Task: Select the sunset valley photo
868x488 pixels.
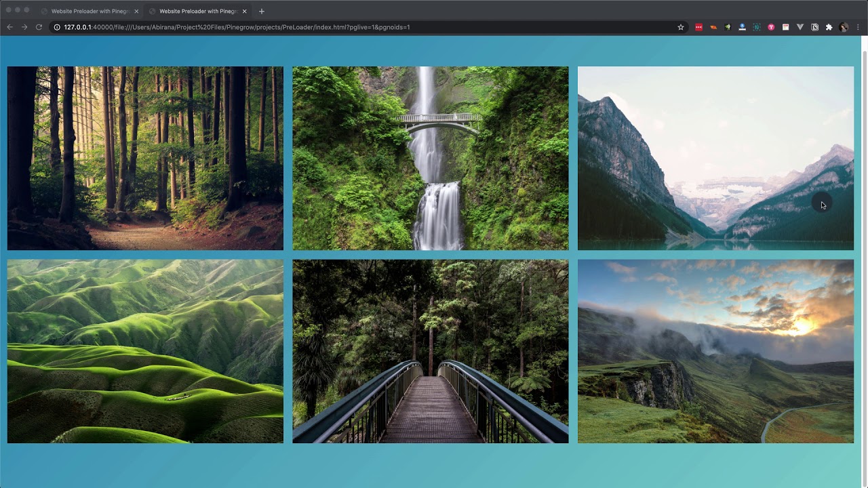Action: tap(715, 351)
